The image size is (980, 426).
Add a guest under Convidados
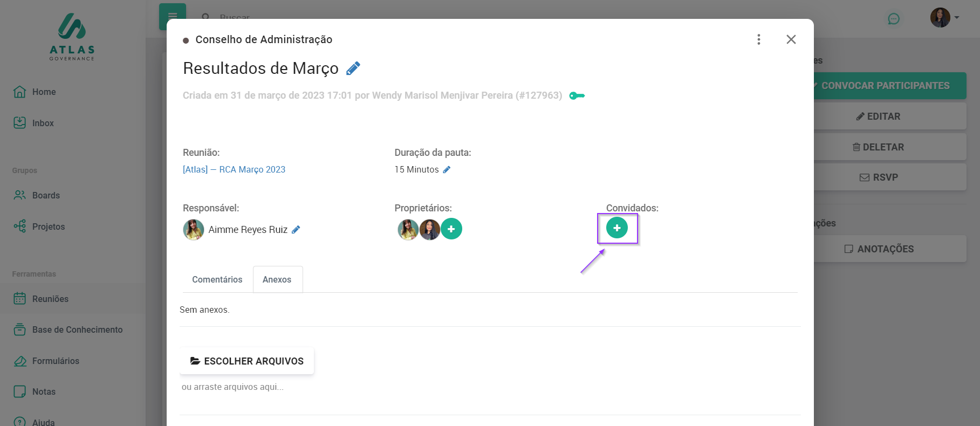click(617, 228)
